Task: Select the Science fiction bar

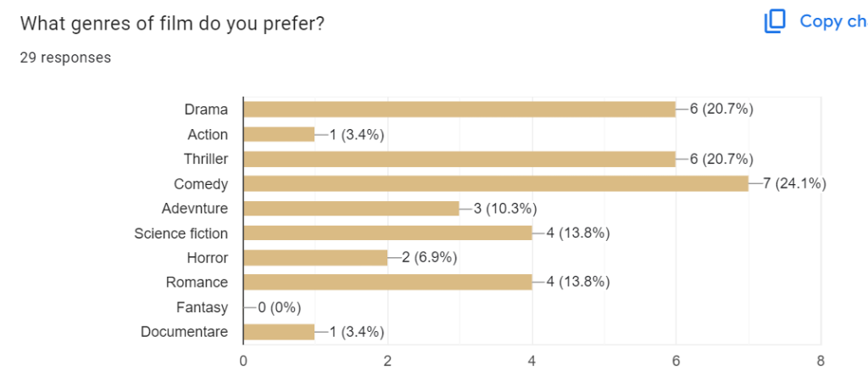Action: pos(387,233)
